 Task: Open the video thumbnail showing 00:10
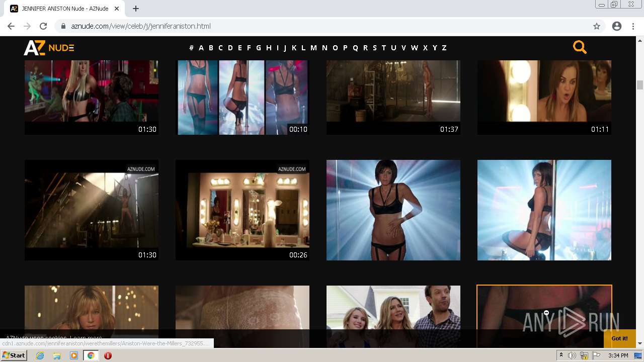coord(243,98)
